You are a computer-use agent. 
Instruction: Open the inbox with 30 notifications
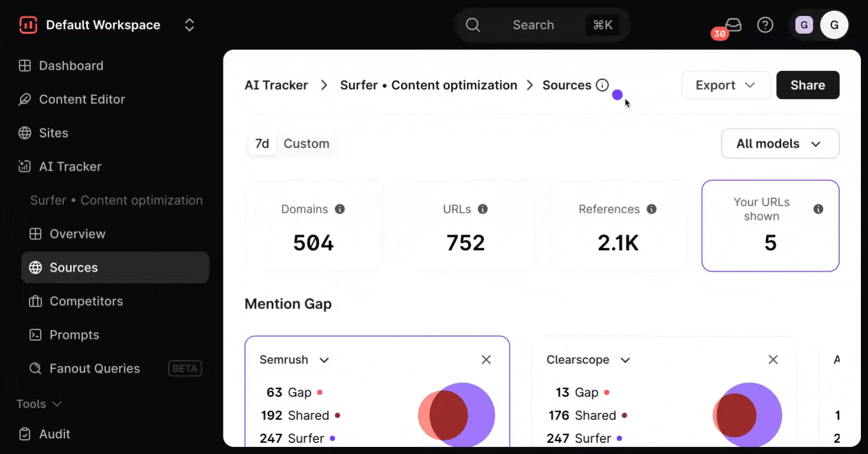coord(733,25)
